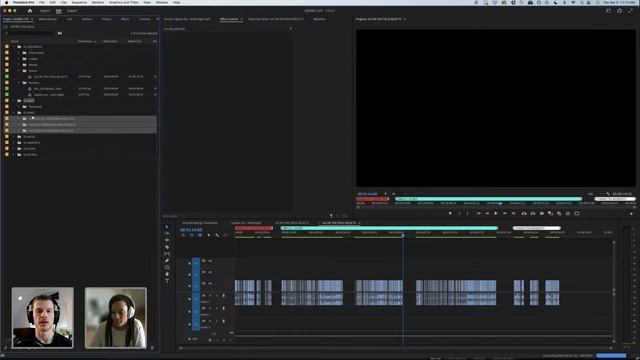Hide the V3 track output eye
The height and width of the screenshot is (360, 640).
coord(210,261)
